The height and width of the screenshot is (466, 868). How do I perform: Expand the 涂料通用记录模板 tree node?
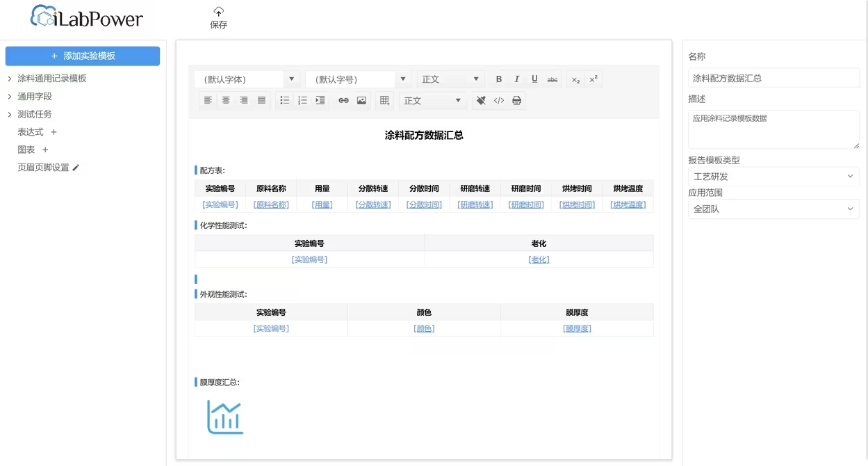(x=10, y=79)
